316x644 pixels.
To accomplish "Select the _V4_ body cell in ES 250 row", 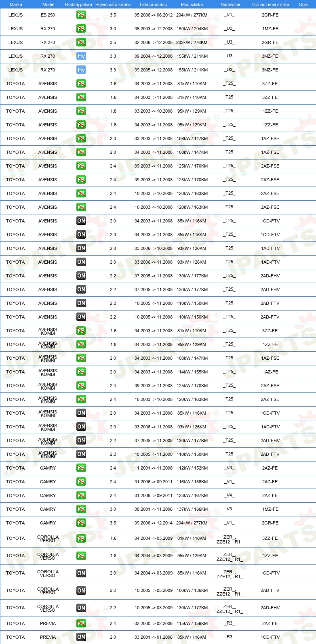I will 230,15.
